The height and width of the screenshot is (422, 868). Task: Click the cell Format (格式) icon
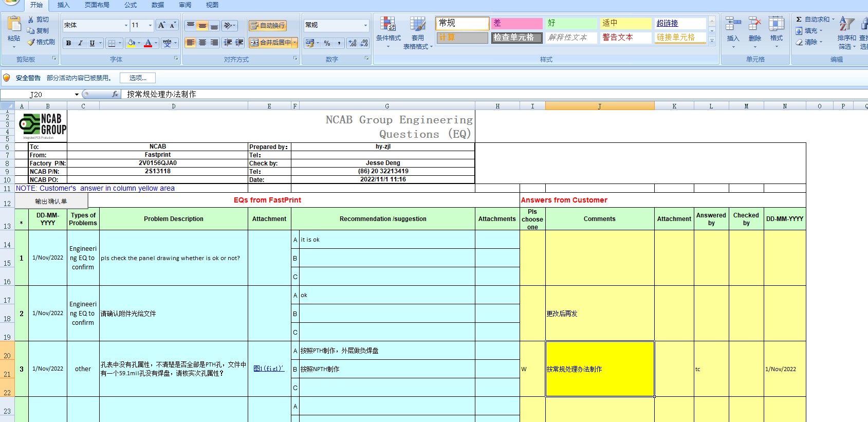(x=776, y=24)
